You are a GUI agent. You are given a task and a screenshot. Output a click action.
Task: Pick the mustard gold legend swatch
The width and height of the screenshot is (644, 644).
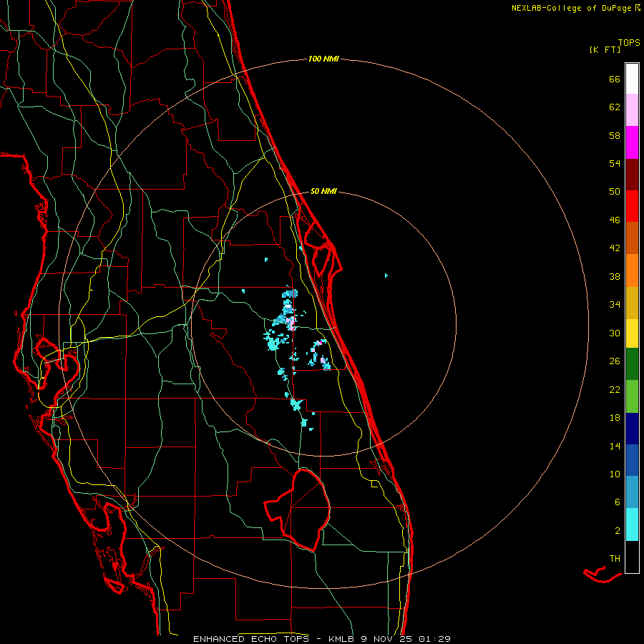click(632, 303)
